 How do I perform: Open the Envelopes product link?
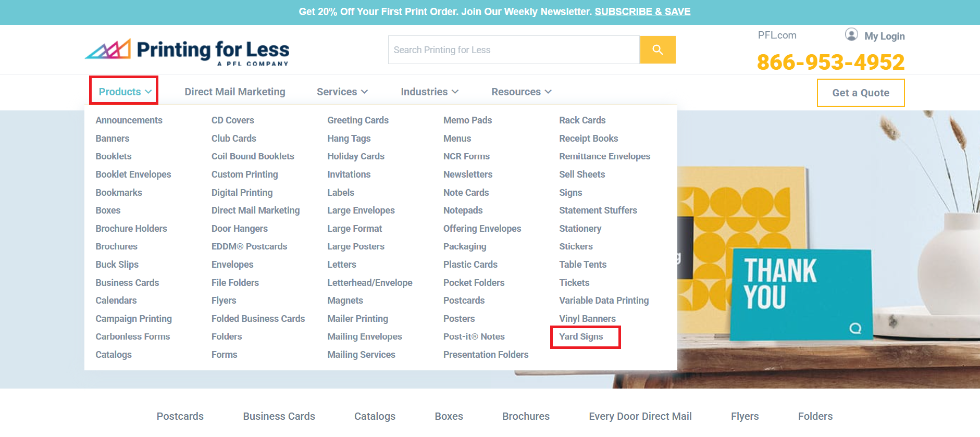(232, 265)
